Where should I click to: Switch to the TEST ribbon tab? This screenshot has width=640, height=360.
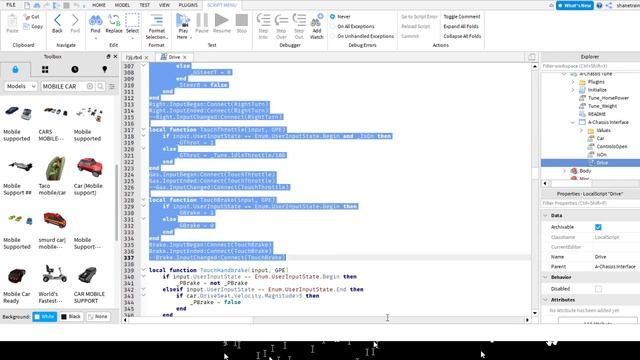click(145, 5)
